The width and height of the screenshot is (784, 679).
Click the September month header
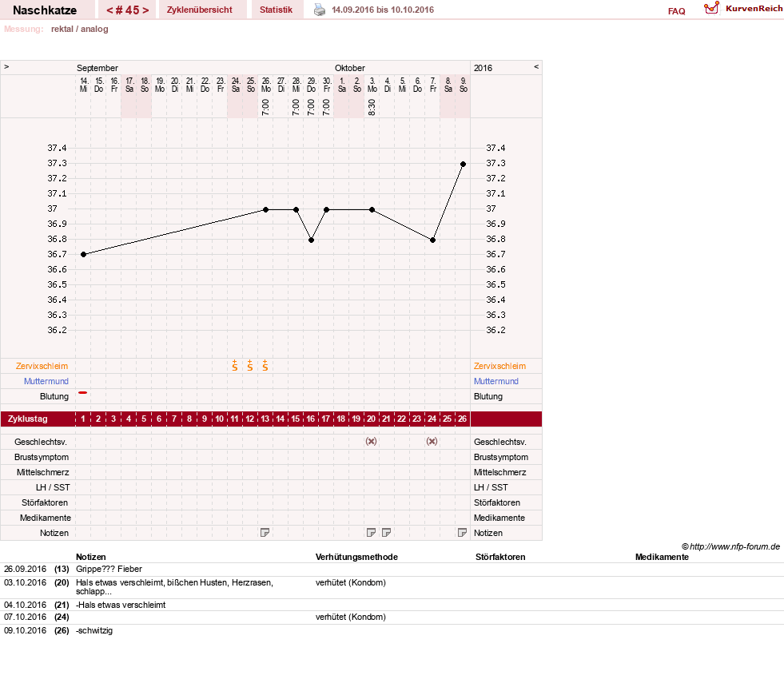97,68
